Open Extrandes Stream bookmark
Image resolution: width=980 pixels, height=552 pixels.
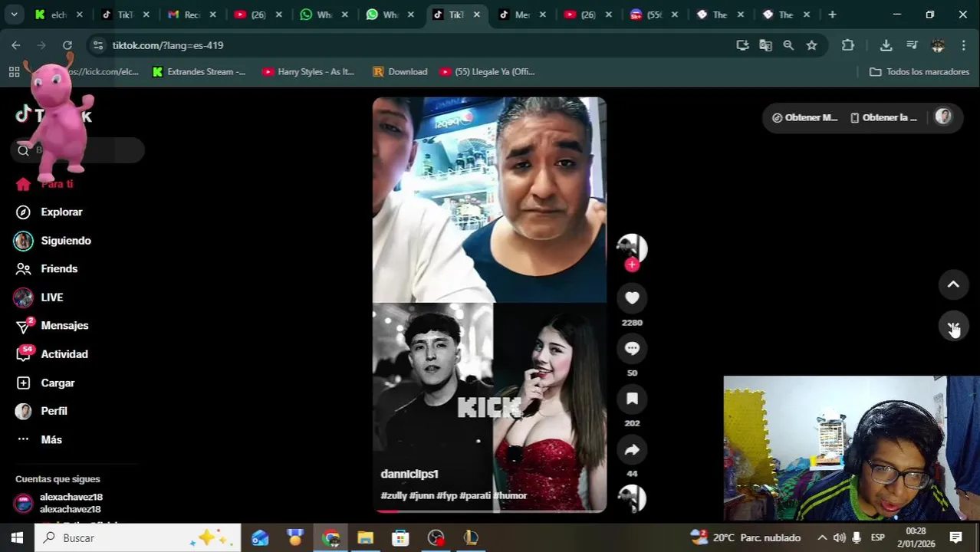199,72
